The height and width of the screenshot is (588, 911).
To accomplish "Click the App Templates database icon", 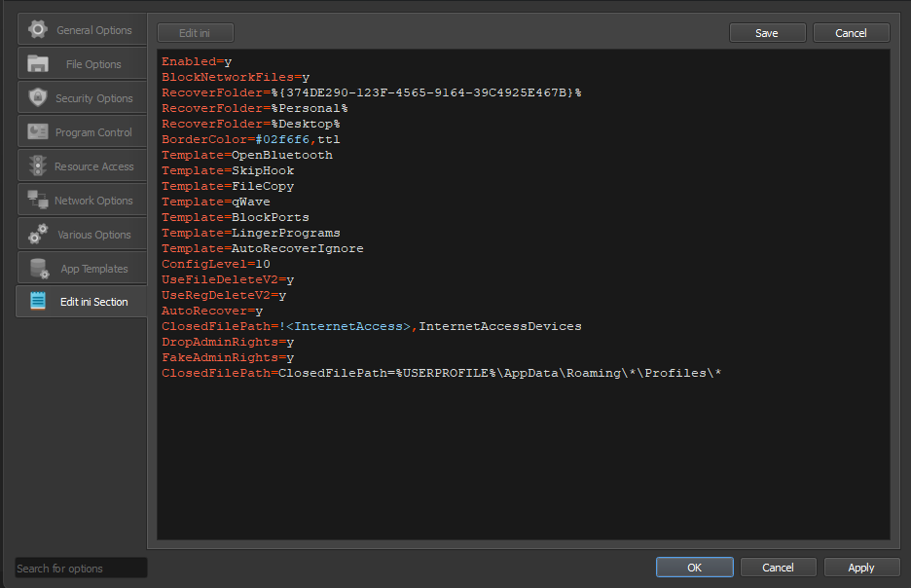I will [x=38, y=269].
